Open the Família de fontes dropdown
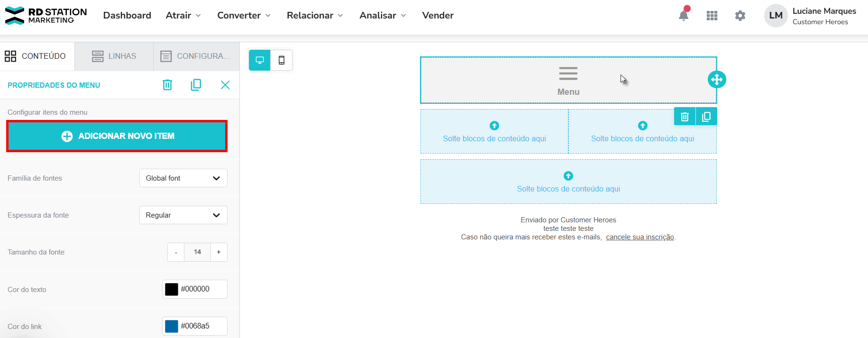This screenshot has width=868, height=338. click(x=183, y=178)
